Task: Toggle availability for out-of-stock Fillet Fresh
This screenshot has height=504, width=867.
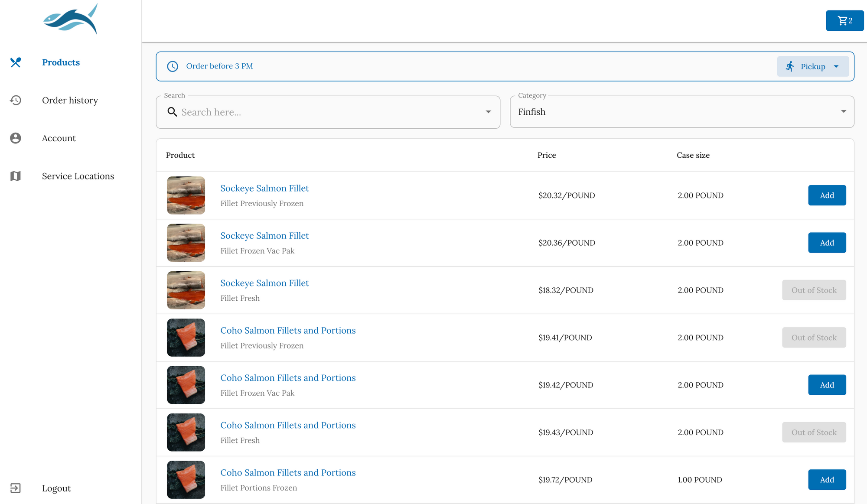Action: 814,290
